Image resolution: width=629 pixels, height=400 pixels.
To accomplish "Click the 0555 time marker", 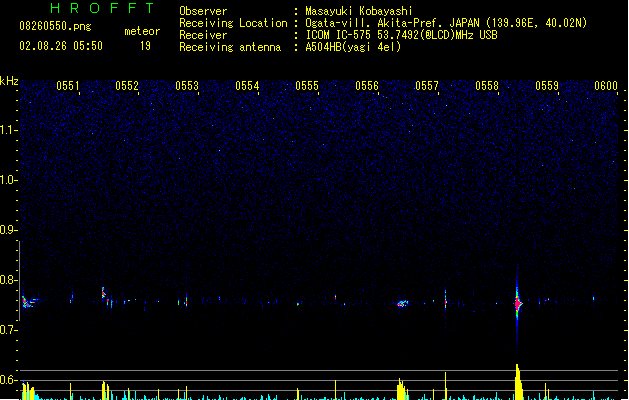I will (x=307, y=86).
